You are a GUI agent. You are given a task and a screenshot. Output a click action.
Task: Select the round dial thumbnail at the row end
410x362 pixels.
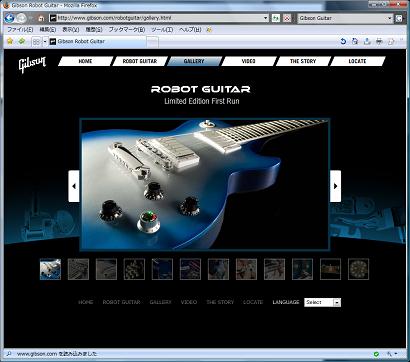pos(359,269)
